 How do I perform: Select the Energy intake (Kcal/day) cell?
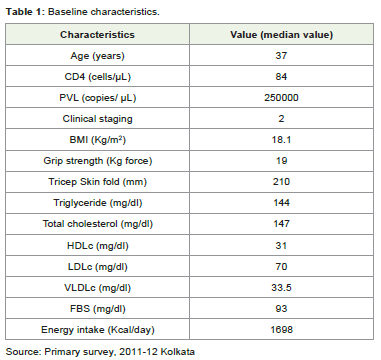point(97,330)
